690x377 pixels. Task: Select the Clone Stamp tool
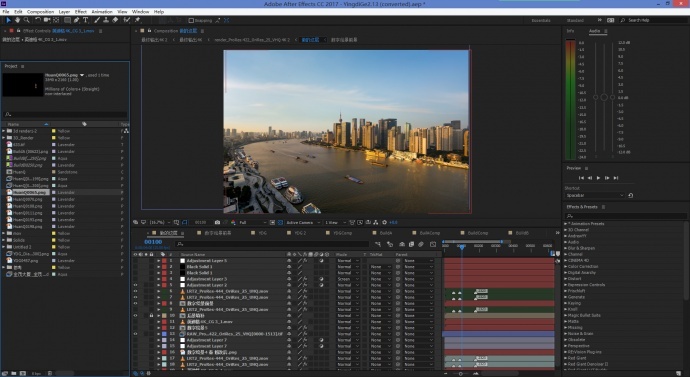tap(106, 20)
